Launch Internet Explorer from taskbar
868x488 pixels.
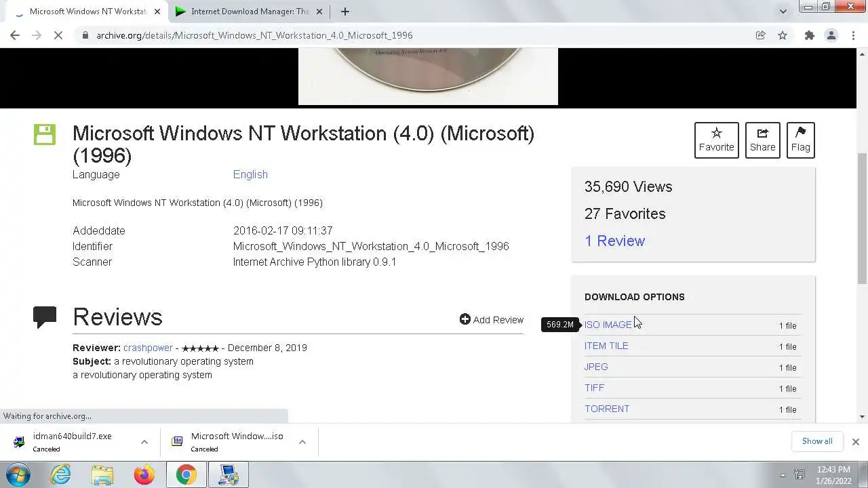60,474
